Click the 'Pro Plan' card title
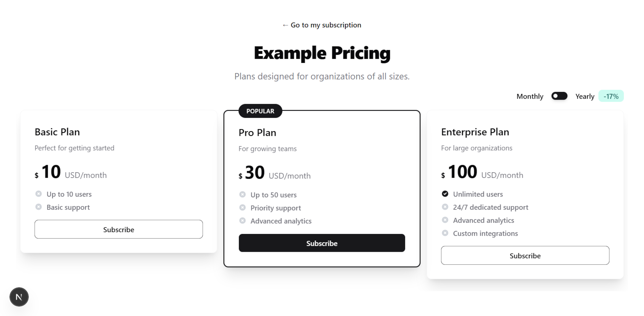The image size is (644, 316). pyautogui.click(x=257, y=132)
